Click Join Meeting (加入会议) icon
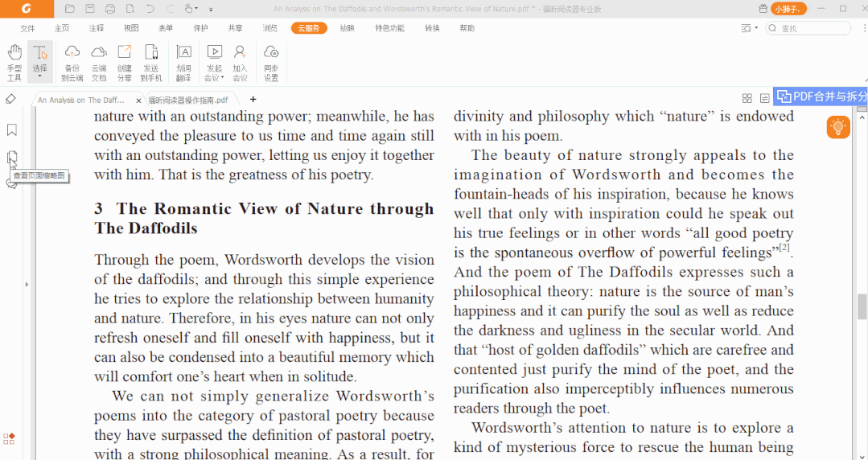868x460 pixels. (x=240, y=62)
